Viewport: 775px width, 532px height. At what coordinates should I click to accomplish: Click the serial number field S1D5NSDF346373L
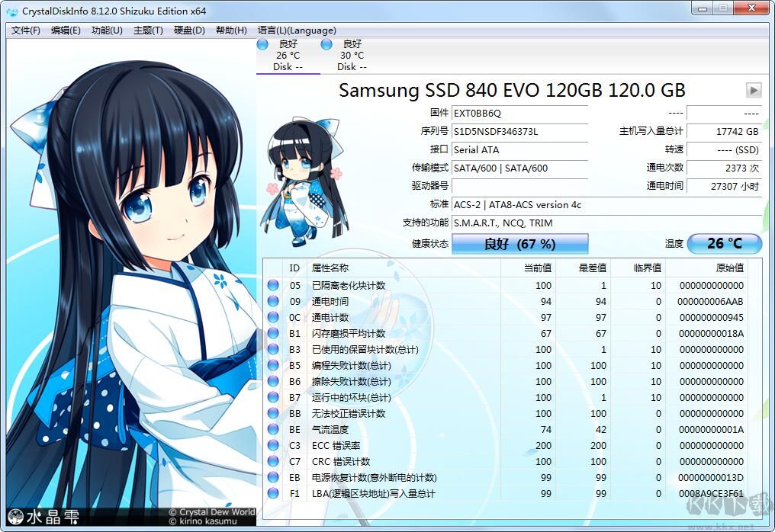[x=519, y=131]
